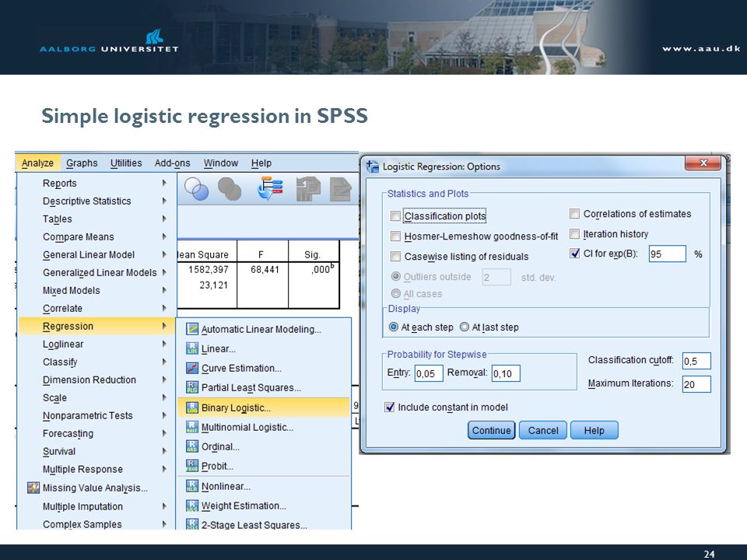
Task: Click the Automatic Linear Modeling icon
Action: [x=192, y=329]
